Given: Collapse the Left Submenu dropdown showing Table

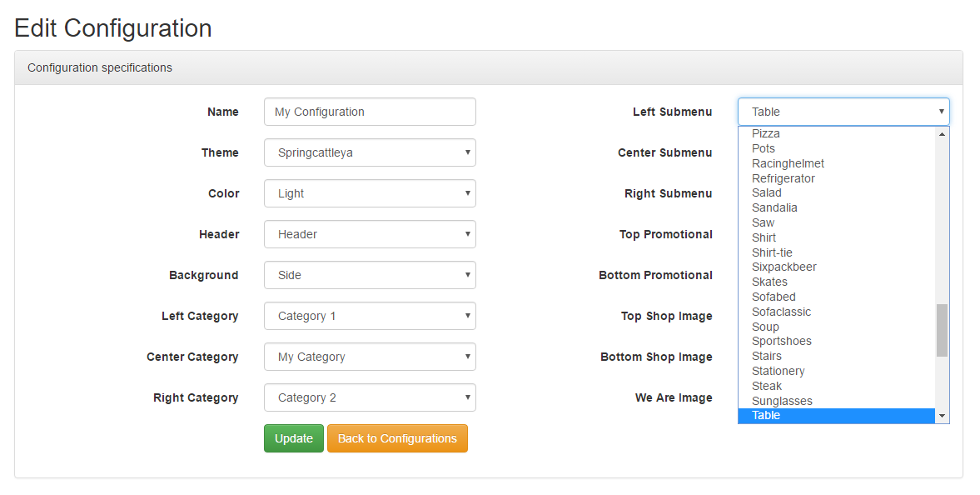Looking at the screenshot, I should [x=843, y=112].
